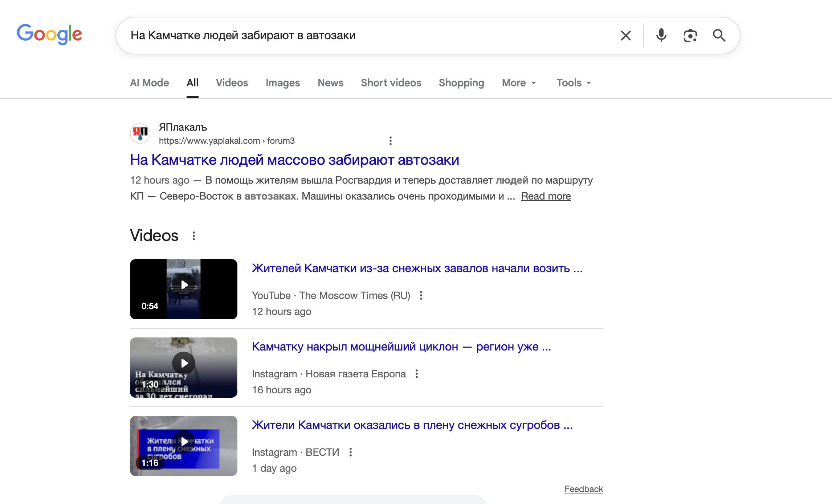The width and height of the screenshot is (832, 504).
Task: Open three-dot menu for Moscow Times video
Action: pos(421,295)
